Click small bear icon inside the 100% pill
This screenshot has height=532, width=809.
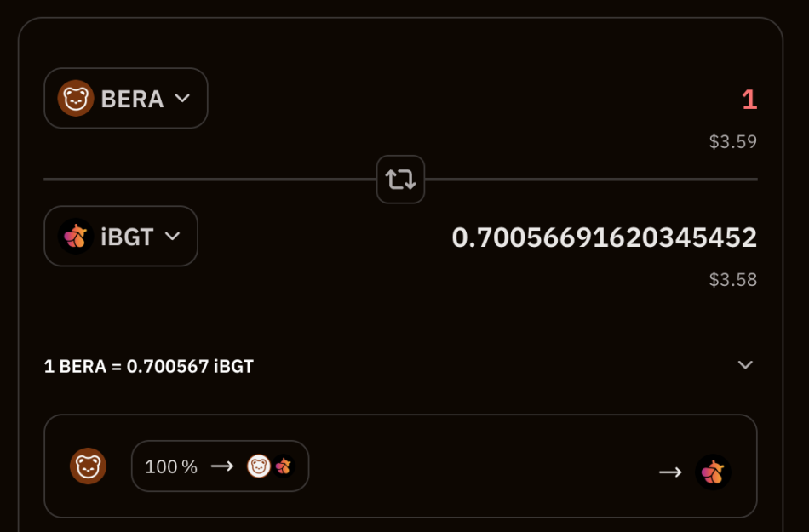point(259,466)
